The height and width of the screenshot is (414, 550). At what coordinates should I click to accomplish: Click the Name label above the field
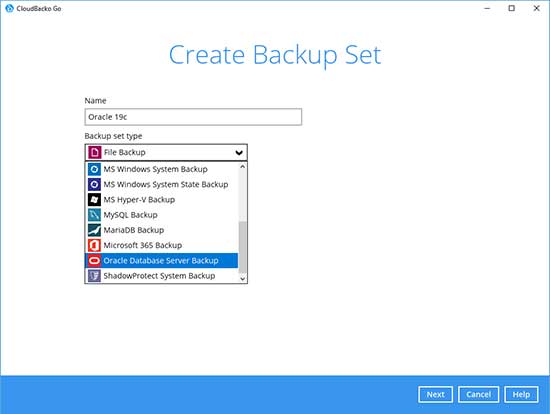point(95,101)
